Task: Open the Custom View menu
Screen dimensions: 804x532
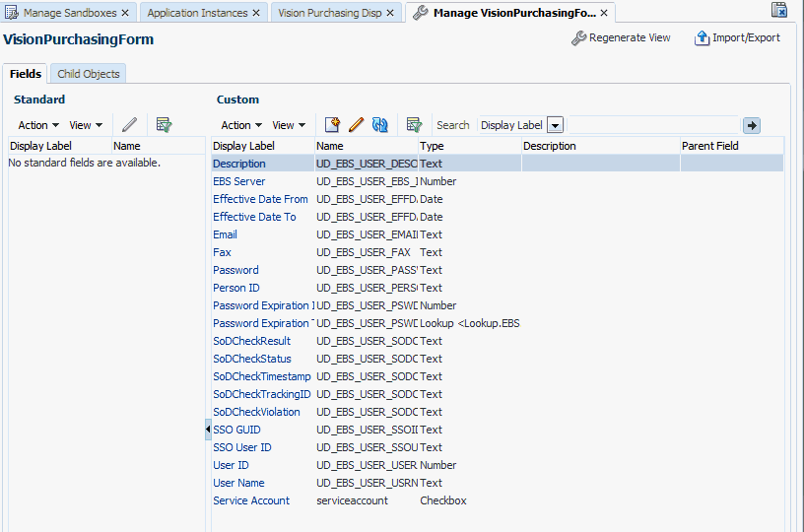Action: click(x=290, y=125)
